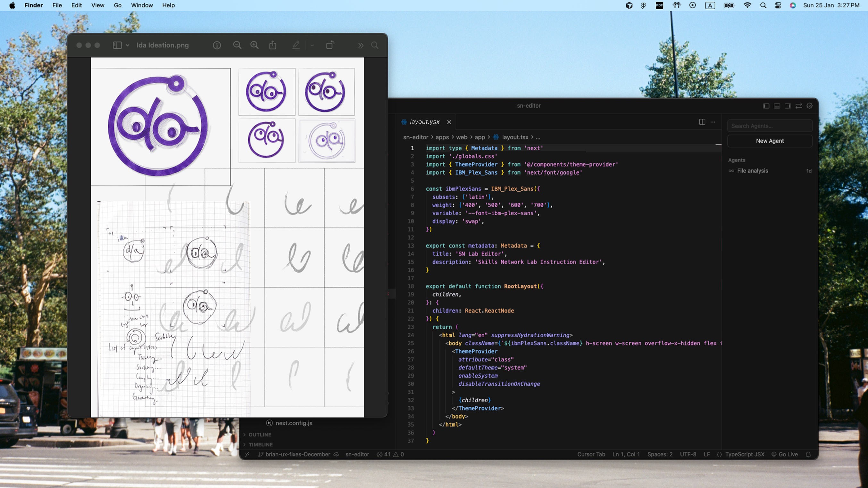This screenshot has width=868, height=488.
Task: Open problems count 41 errors indicator
Action: coord(390,454)
